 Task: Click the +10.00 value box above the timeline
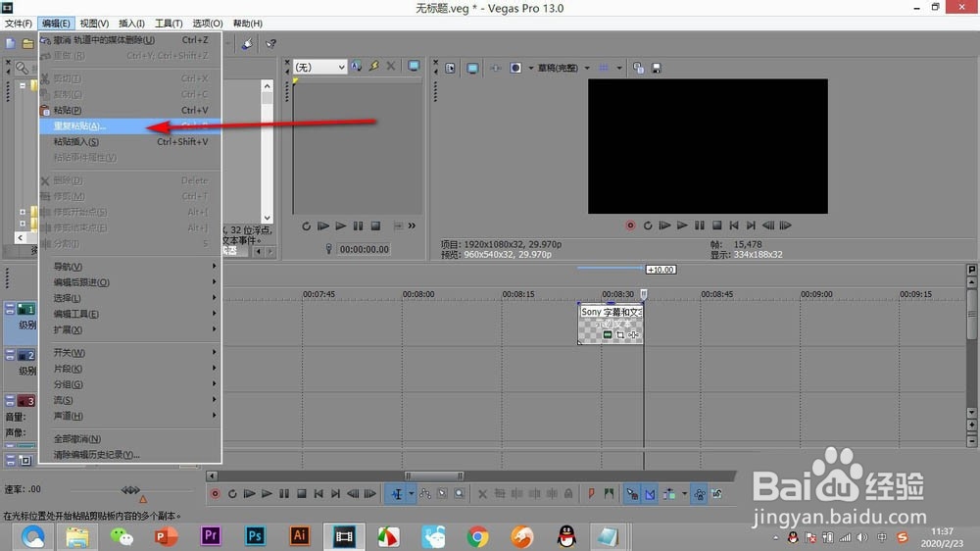tap(661, 270)
